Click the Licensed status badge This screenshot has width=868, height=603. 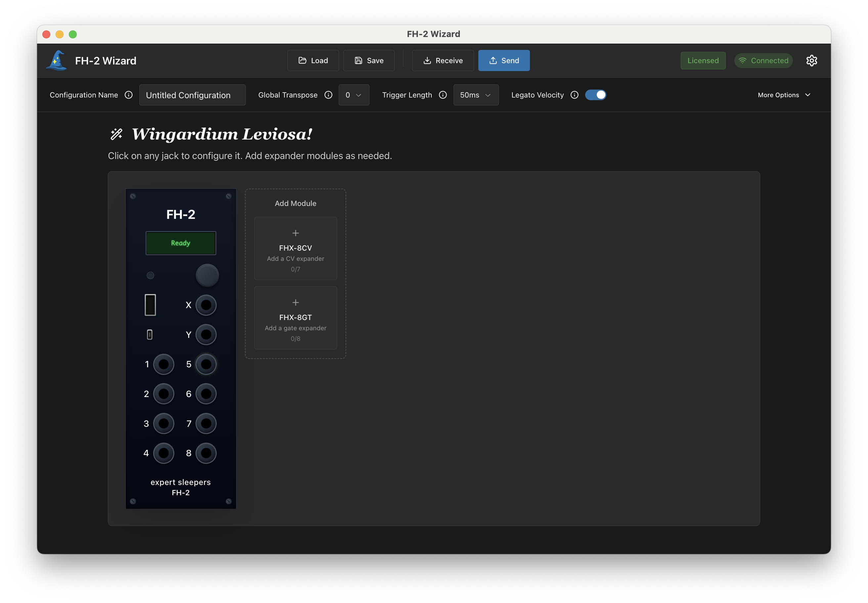click(x=702, y=60)
